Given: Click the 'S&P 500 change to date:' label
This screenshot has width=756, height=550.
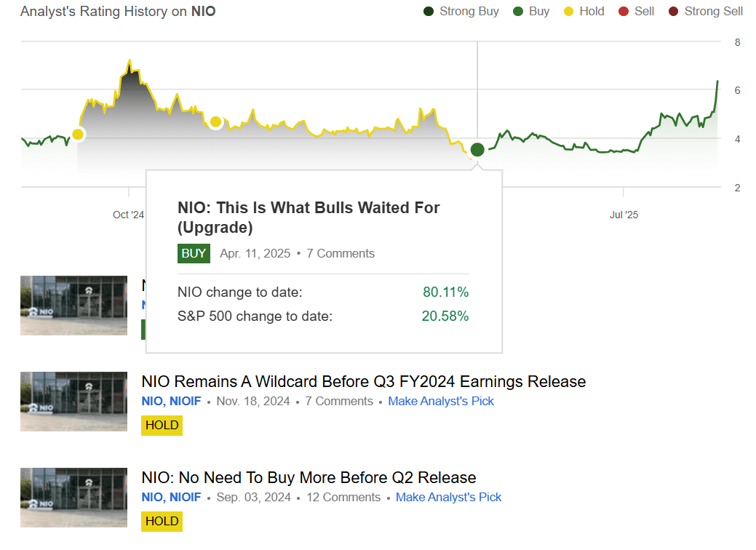Looking at the screenshot, I should coord(255,316).
